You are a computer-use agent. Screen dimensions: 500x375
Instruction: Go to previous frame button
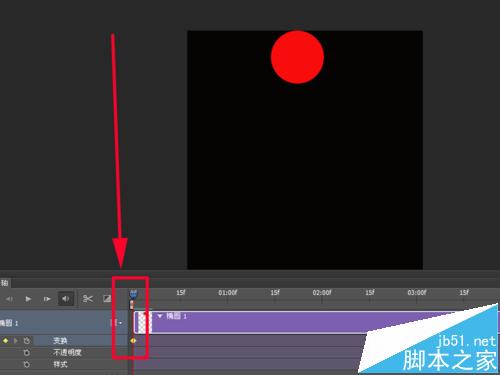(10, 299)
